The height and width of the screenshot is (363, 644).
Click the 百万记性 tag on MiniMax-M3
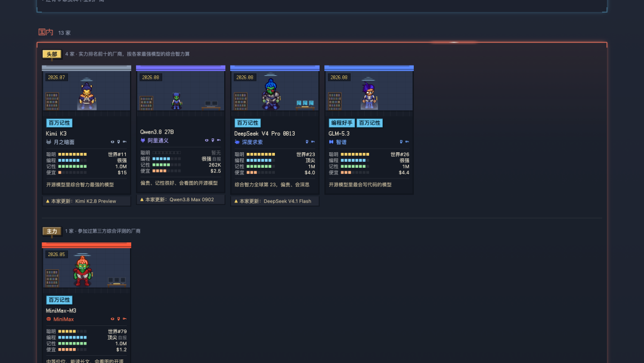59,300
